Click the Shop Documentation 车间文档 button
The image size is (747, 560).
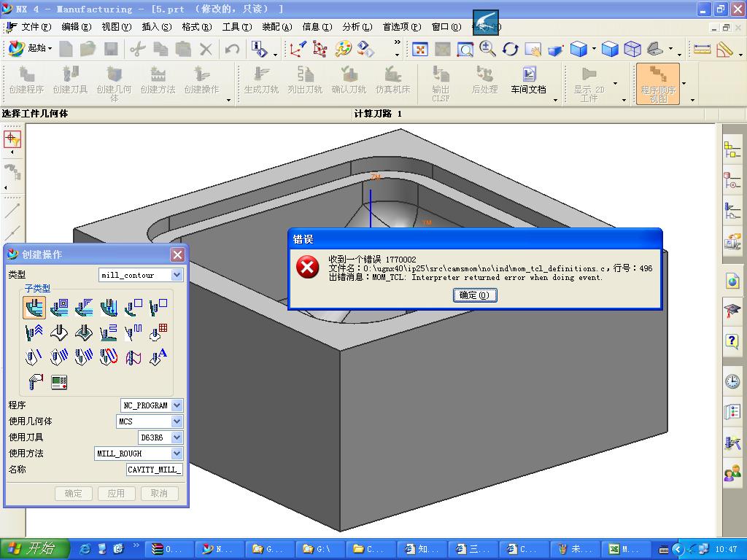[528, 82]
